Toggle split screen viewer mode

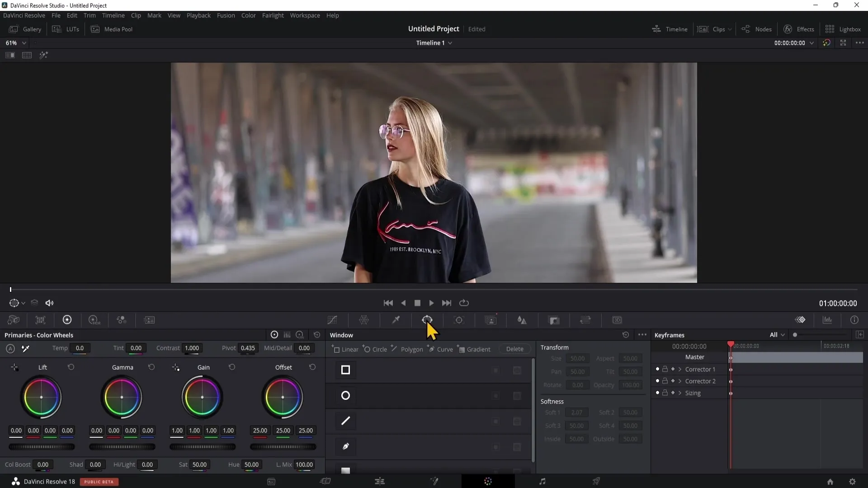tap(27, 55)
